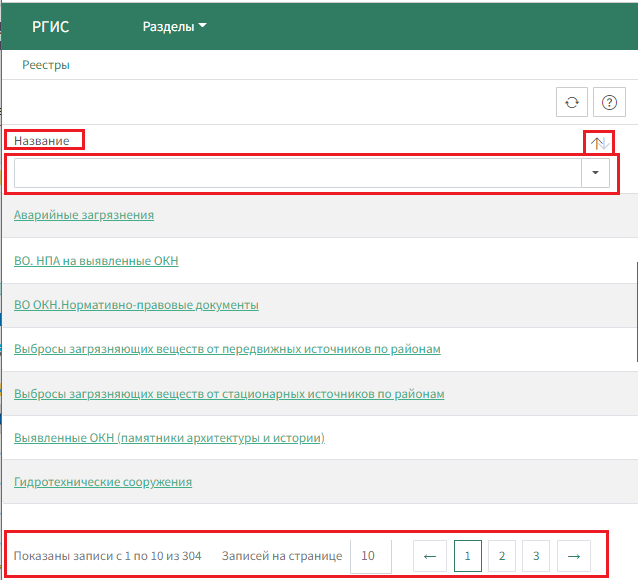Viewport: 638px width, 580px height.
Task: Open help via question mark icon
Action: [x=609, y=102]
